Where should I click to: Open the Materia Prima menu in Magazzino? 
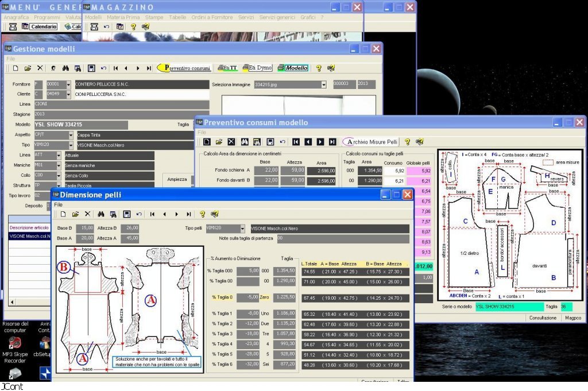point(123,17)
